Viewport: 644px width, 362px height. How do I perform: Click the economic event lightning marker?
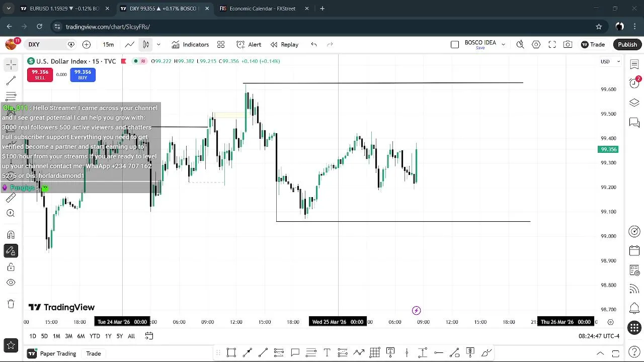tap(416, 311)
